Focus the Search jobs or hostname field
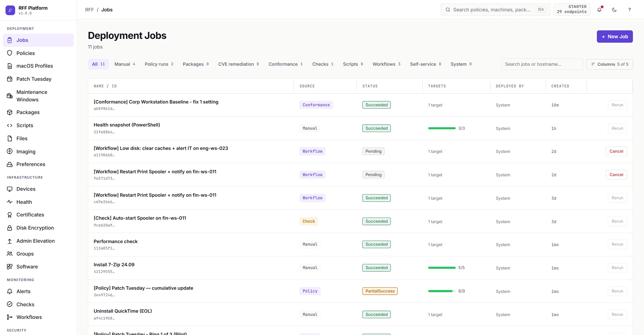This screenshot has height=335, width=644. click(x=542, y=64)
